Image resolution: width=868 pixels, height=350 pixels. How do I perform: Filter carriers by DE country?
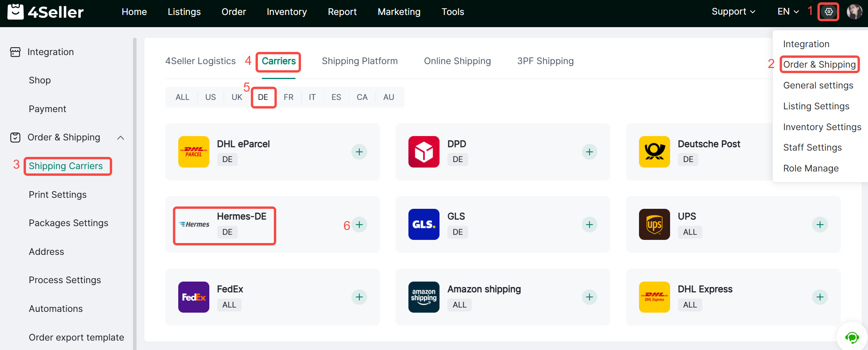[263, 97]
